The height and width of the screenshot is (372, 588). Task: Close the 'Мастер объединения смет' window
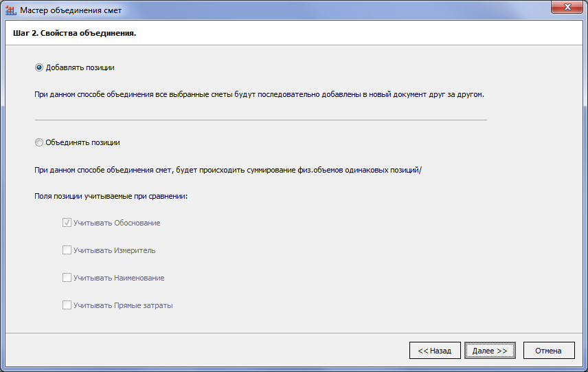[x=567, y=7]
